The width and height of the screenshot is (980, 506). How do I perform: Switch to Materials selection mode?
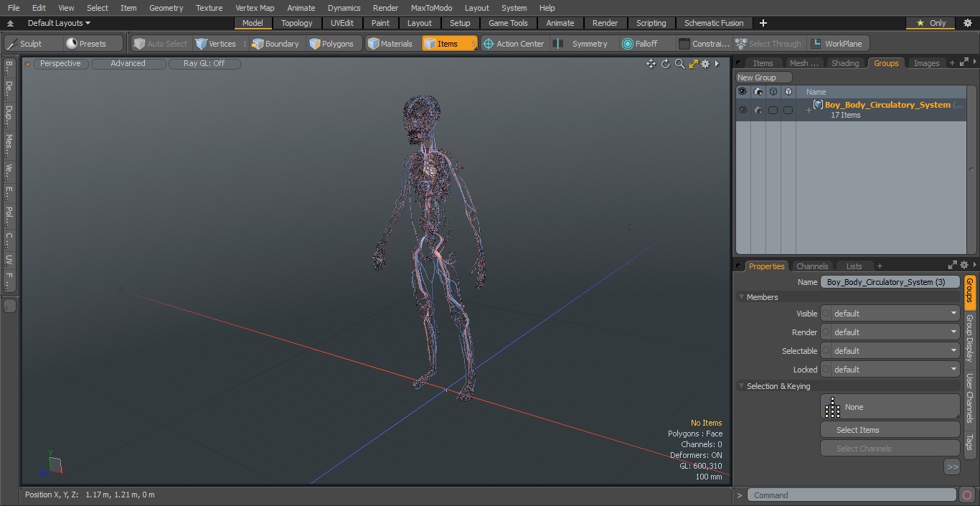click(390, 44)
